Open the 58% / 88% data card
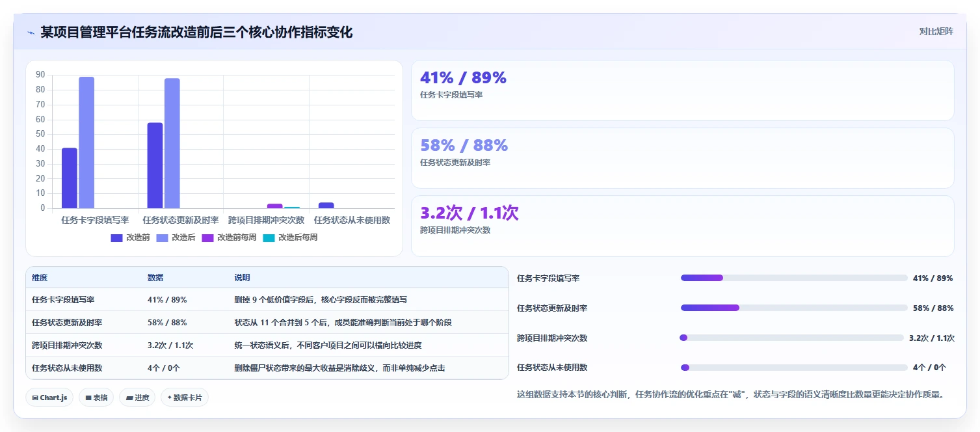The image size is (980, 432). point(683,158)
